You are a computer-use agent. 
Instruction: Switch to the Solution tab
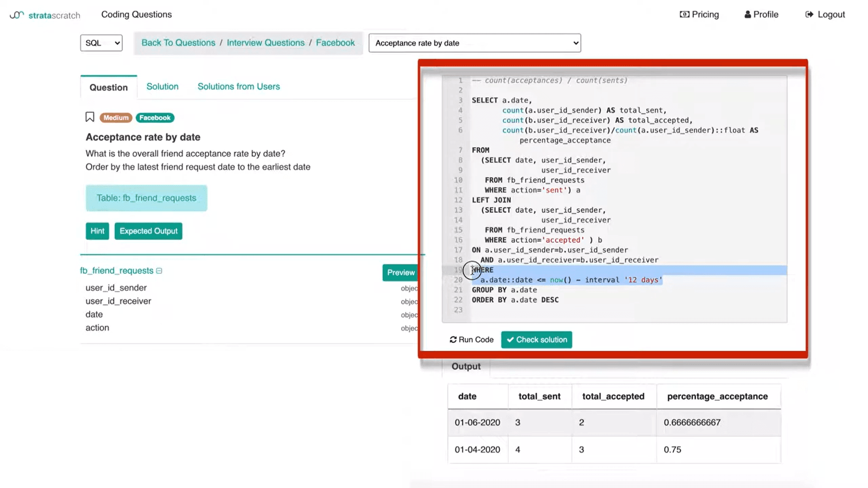[x=162, y=86]
